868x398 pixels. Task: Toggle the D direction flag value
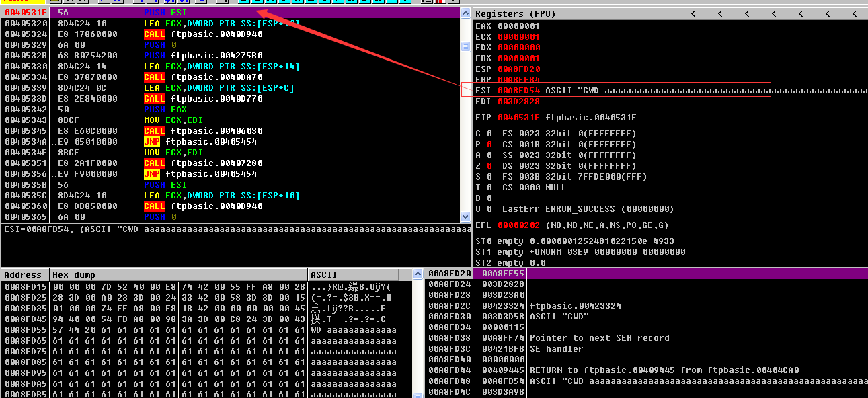489,198
